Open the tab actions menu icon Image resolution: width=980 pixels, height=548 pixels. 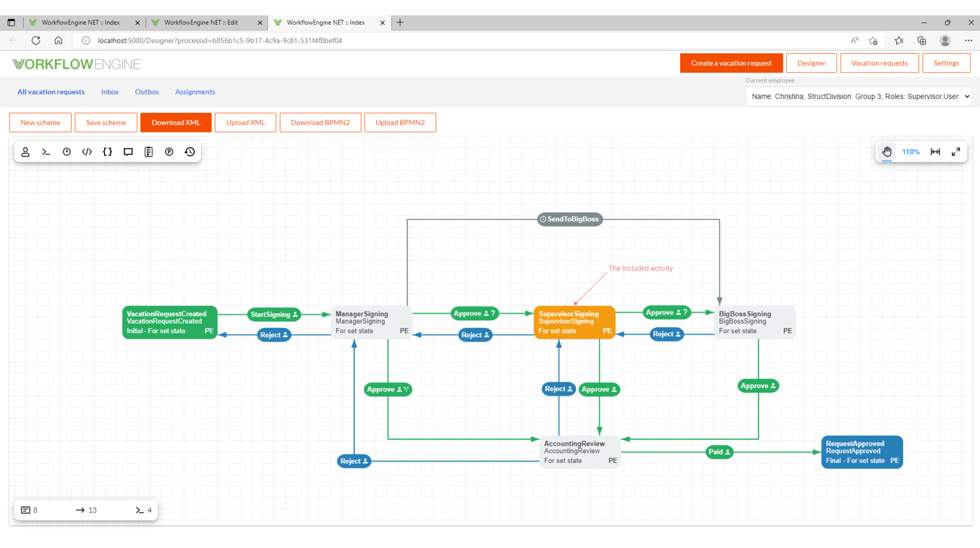click(x=11, y=22)
